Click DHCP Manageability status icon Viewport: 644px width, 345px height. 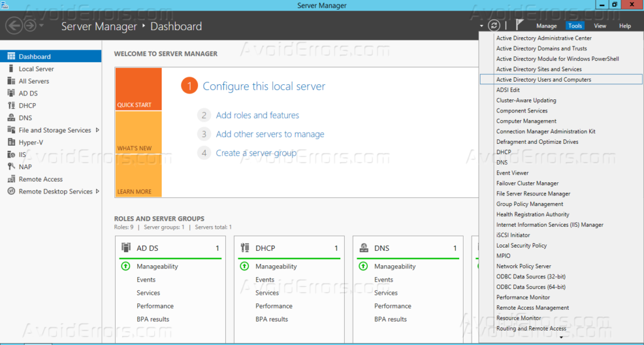(x=245, y=266)
